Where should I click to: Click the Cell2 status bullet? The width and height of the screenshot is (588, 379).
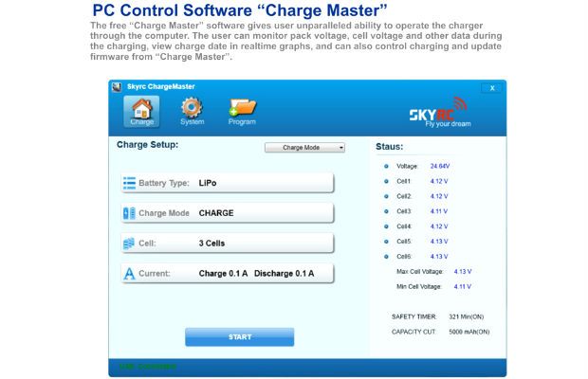tap(386, 196)
